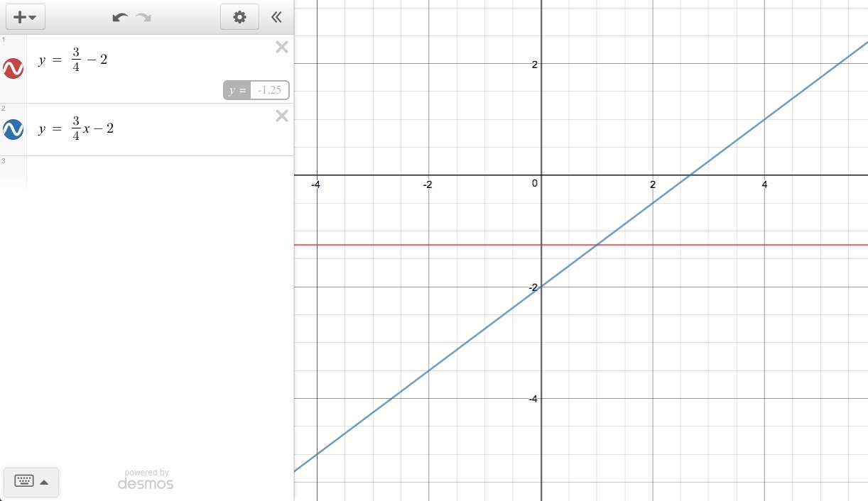Screen dimensions: 868x501
Task: Hide the red graph of expression 1
Action: tap(13, 68)
